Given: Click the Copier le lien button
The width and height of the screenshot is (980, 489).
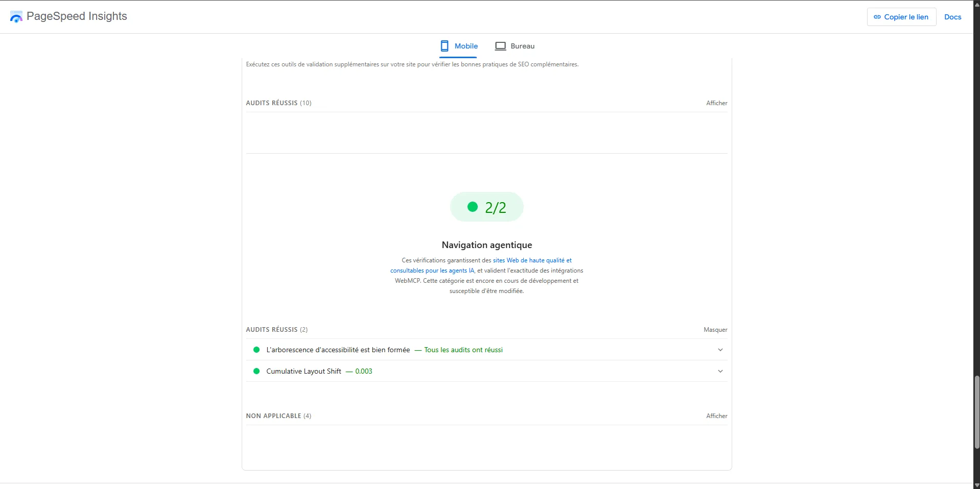Looking at the screenshot, I should (901, 17).
